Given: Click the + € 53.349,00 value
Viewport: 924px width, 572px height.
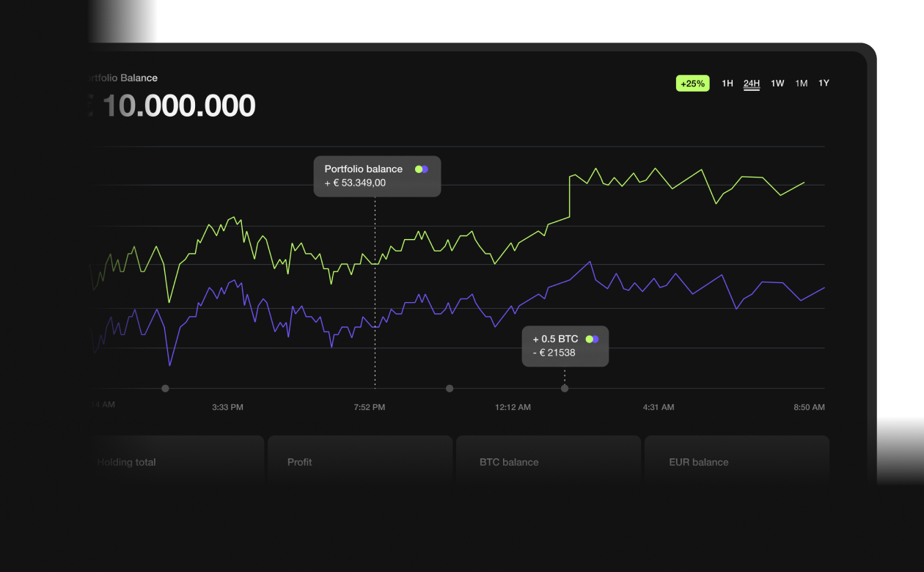Looking at the screenshot, I should 355,183.
